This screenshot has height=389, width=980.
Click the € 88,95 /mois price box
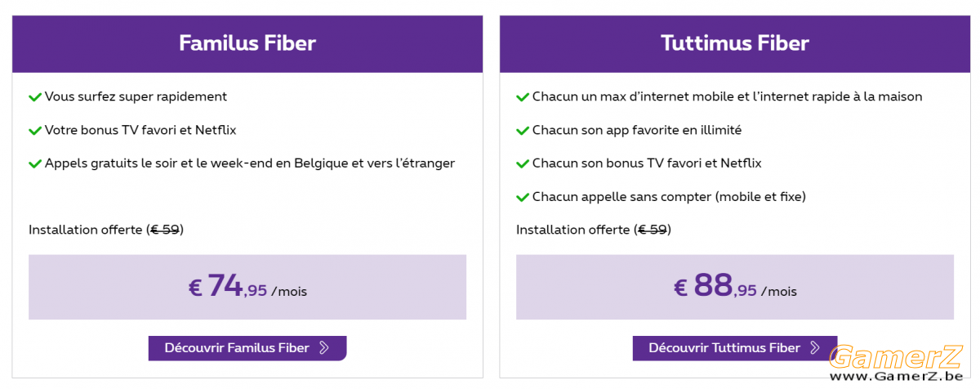[735, 287]
